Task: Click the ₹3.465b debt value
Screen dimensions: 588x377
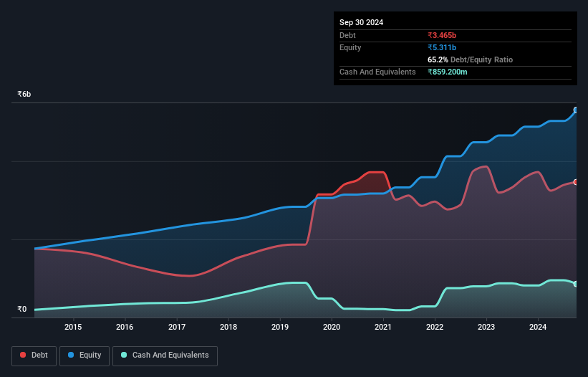Action: [442, 35]
